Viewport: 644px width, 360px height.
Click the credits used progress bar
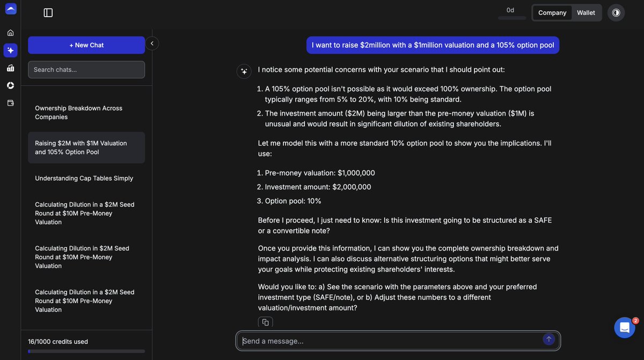(x=86, y=351)
